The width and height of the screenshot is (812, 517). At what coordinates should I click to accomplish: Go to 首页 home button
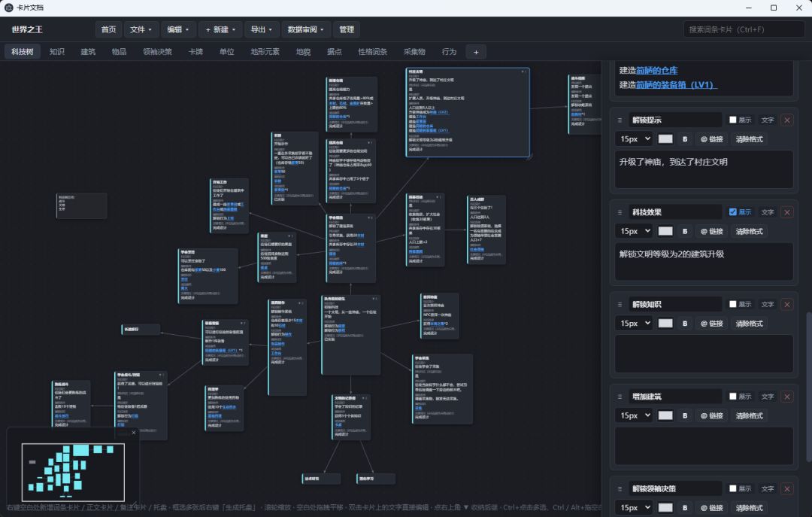pos(109,29)
